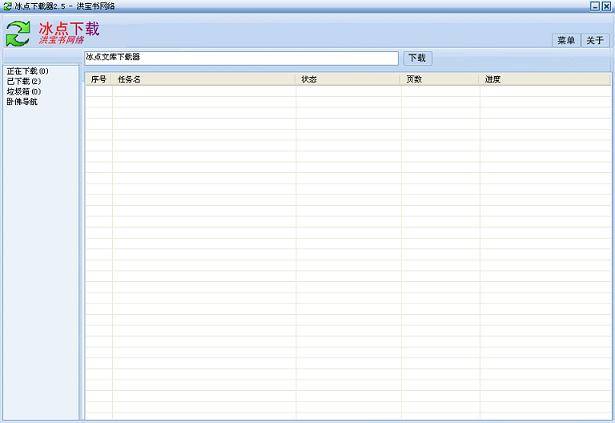This screenshot has height=423, width=615.
Task: Click the small title bar app icon
Action: (x=7, y=6)
